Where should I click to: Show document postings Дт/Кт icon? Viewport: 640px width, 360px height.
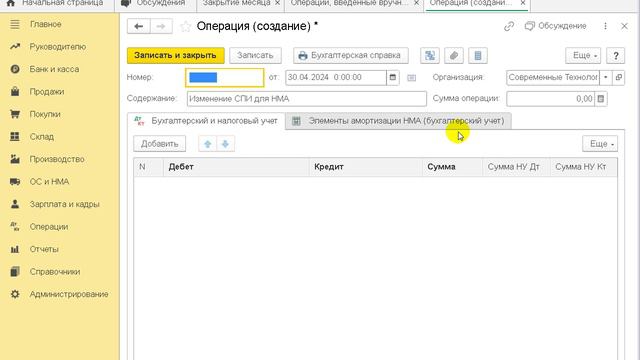pyautogui.click(x=430, y=56)
